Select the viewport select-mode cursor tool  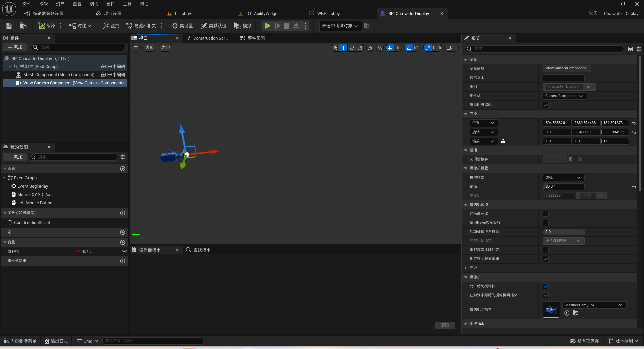click(335, 48)
